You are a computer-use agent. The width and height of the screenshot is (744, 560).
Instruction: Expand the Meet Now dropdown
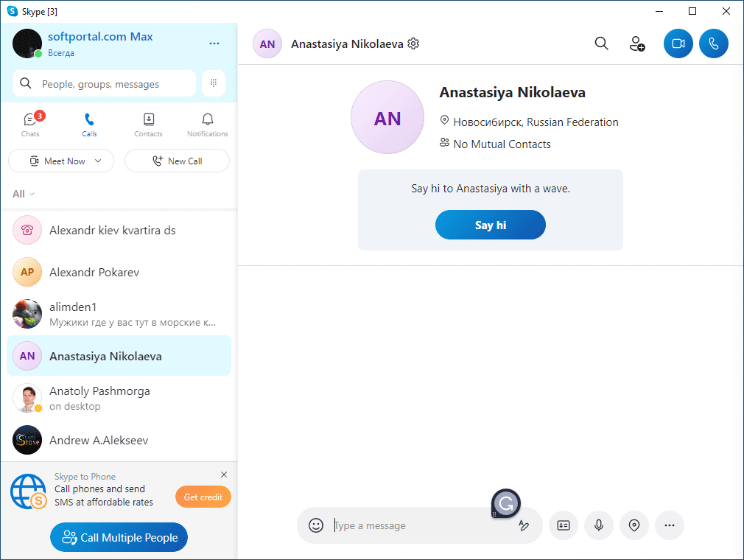point(98,161)
